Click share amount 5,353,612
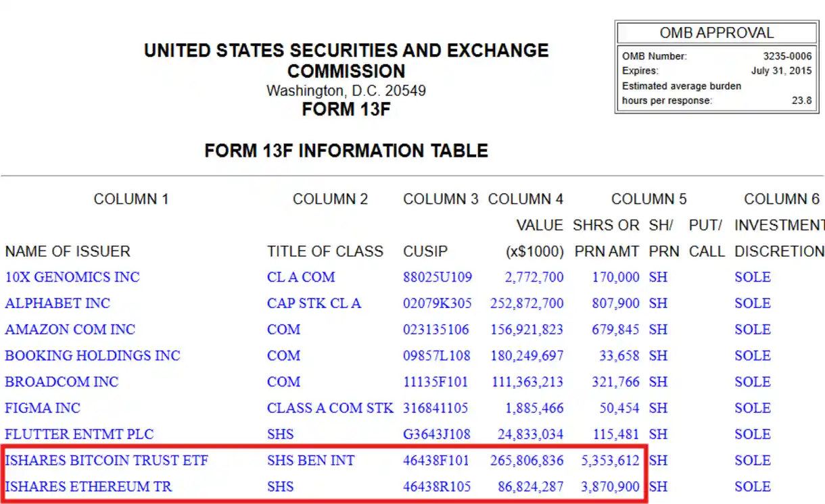The image size is (825, 504). point(610,461)
